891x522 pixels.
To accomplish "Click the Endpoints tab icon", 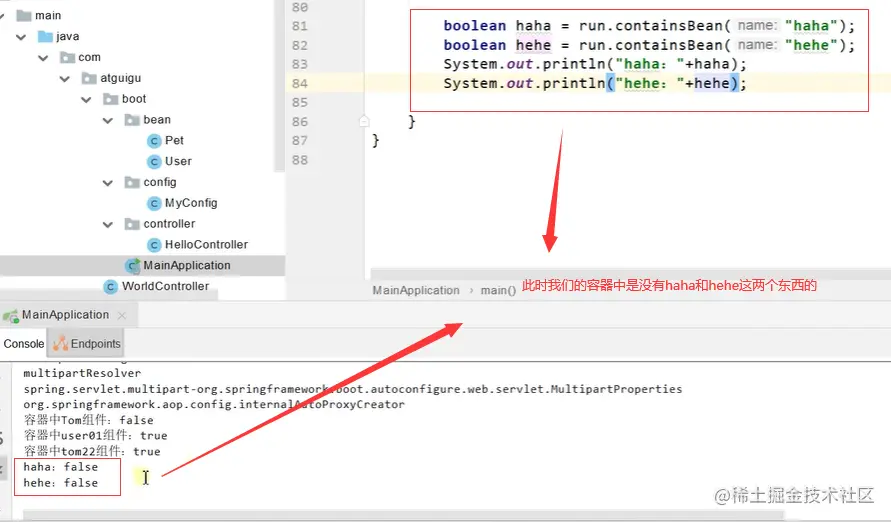I will (x=60, y=344).
